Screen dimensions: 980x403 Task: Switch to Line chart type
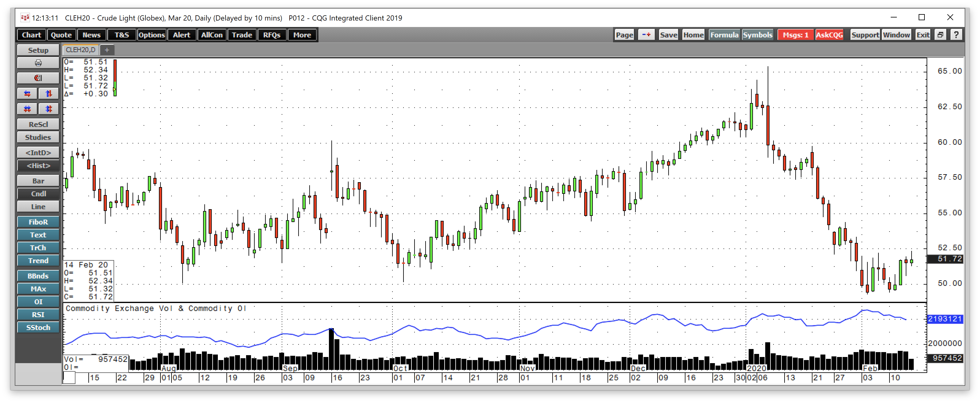[x=38, y=206]
